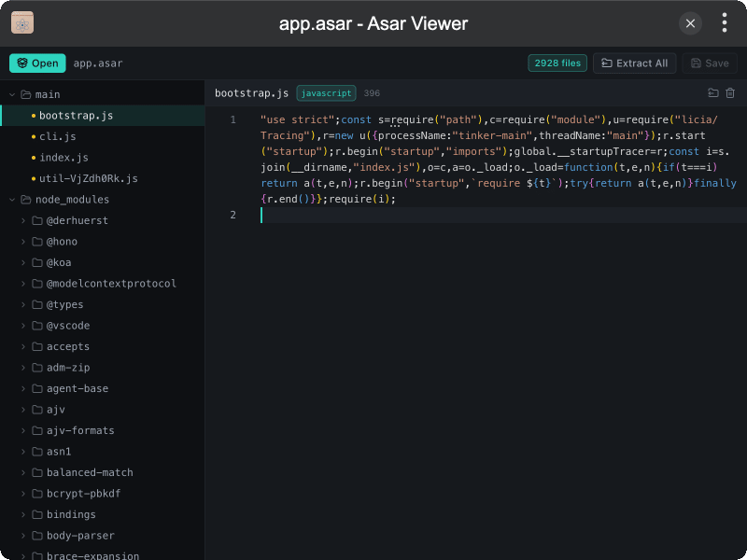The image size is (747, 560).
Task: Open the three-dot overflow menu
Action: coord(725,22)
